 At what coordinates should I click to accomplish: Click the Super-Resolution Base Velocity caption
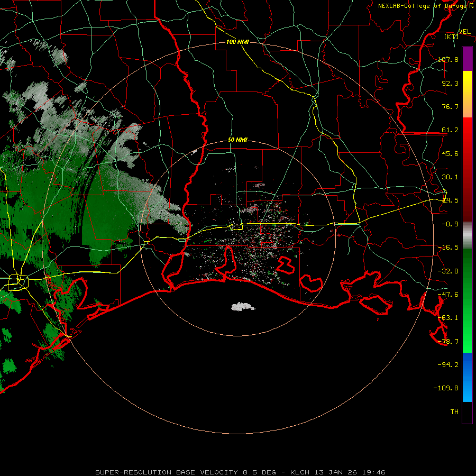tap(241, 472)
